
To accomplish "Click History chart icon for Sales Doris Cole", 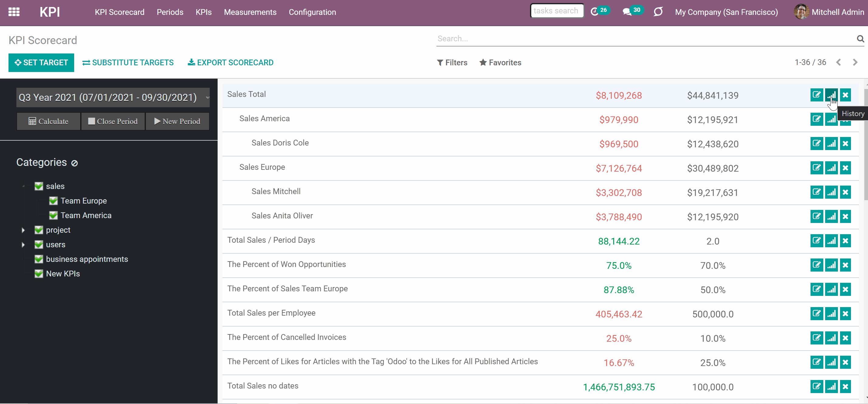I will [x=831, y=144].
